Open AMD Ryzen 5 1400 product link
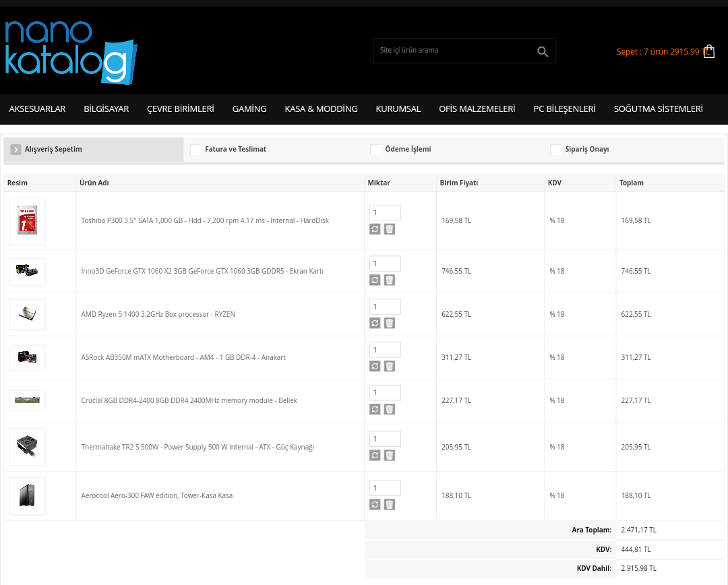This screenshot has width=728, height=585. 158,314
